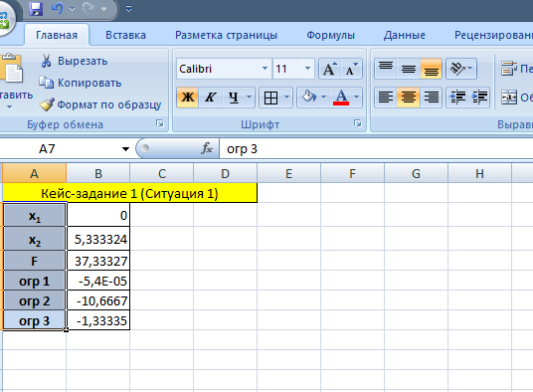This screenshot has width=533, height=392.
Task: Select column H header
Action: [x=479, y=174]
